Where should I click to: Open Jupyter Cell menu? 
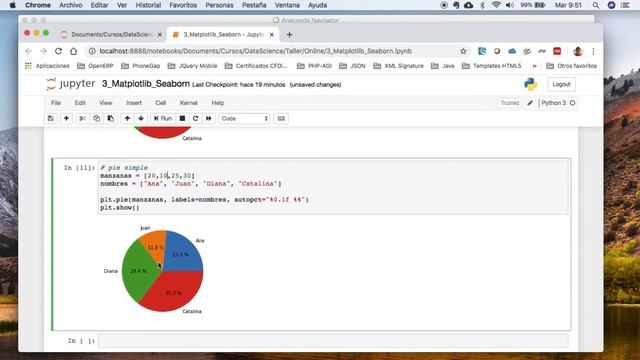pyautogui.click(x=160, y=103)
